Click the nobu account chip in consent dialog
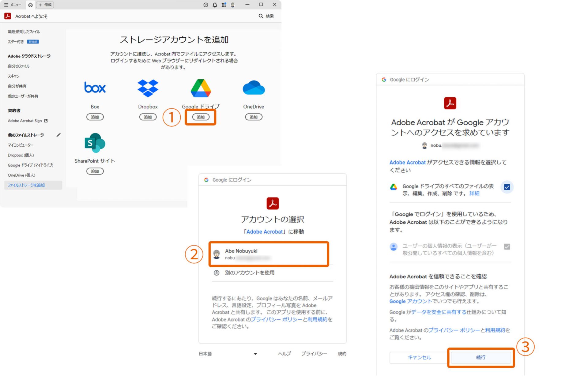The image size is (588, 391). point(450,145)
